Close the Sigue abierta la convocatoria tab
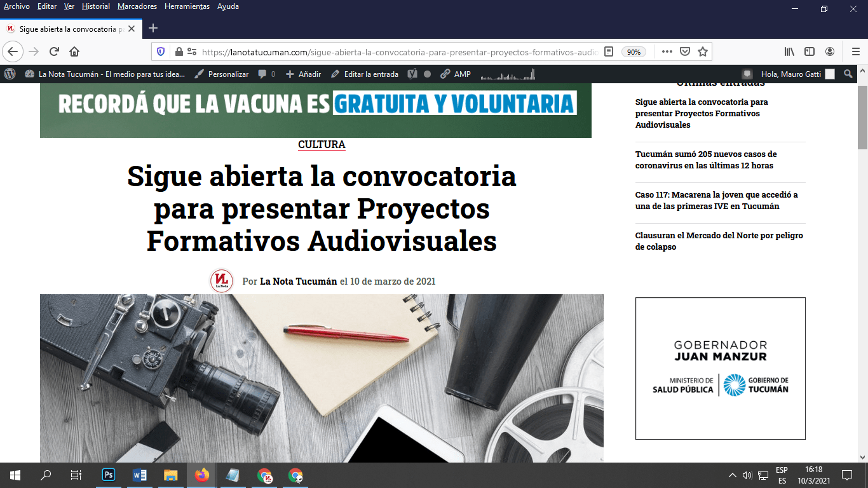868x488 pixels. click(132, 29)
